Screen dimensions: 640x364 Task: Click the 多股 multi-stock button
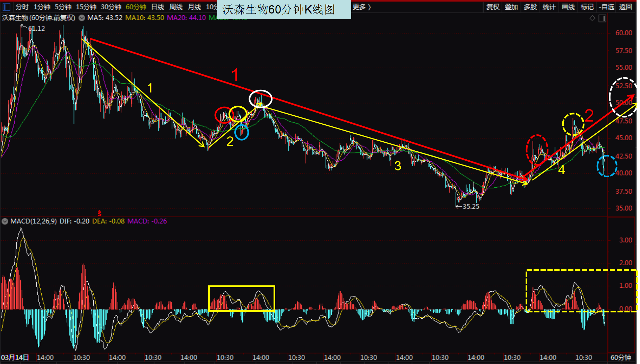tap(530, 7)
